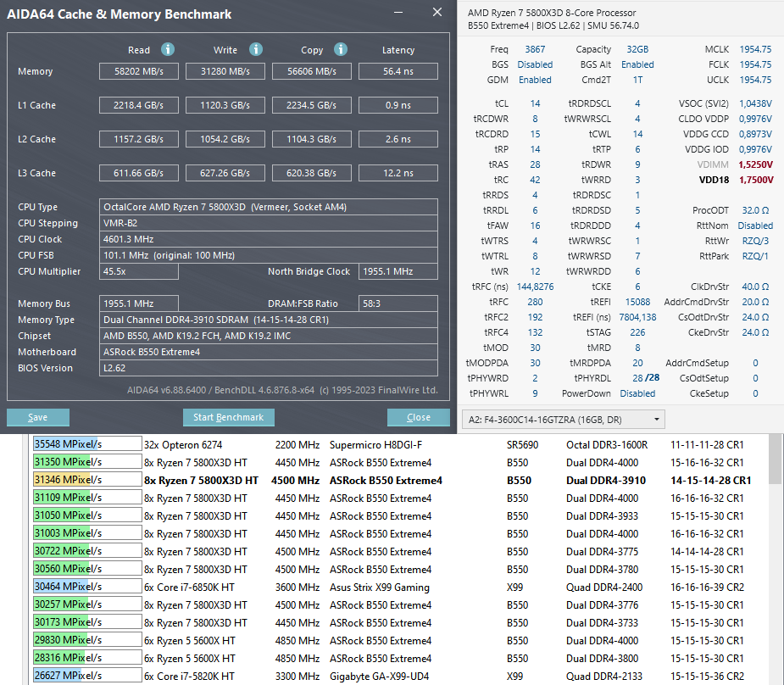Click L3 Cache latency 12.2 ns
Viewport: 784px width, 685px height.
coord(398,173)
